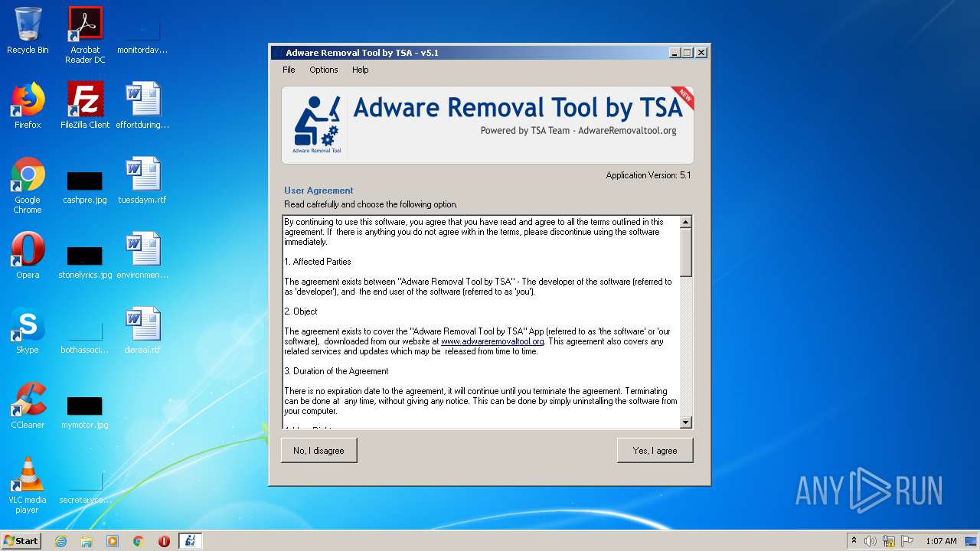This screenshot has width=980, height=551.
Task: Open the Recycle Bin desktop icon
Action: pos(28,31)
